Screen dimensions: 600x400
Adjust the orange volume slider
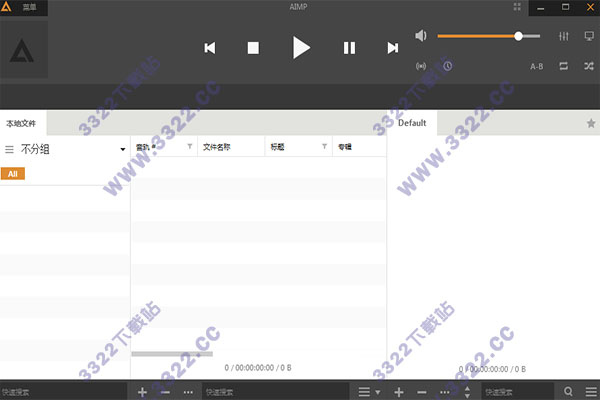[x=489, y=36]
